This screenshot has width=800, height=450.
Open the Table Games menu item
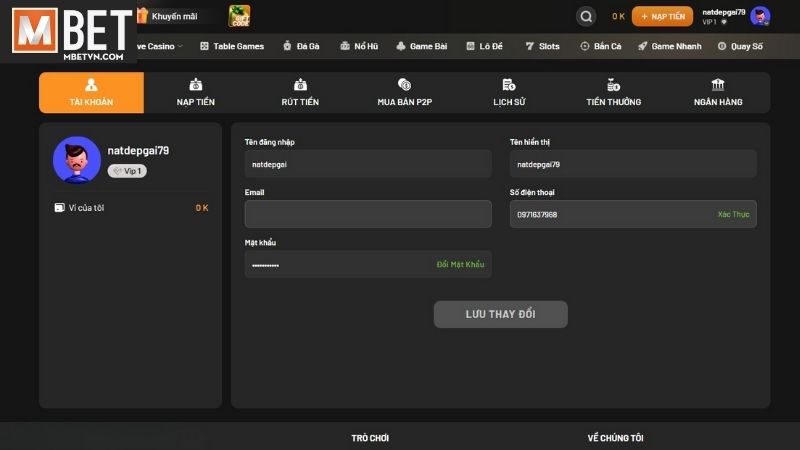tap(232, 46)
